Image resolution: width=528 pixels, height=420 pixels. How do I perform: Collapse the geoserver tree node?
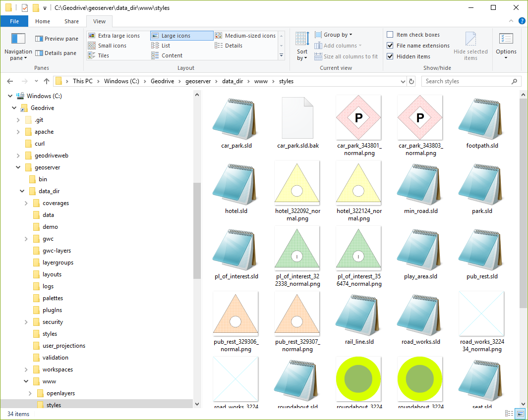18,167
